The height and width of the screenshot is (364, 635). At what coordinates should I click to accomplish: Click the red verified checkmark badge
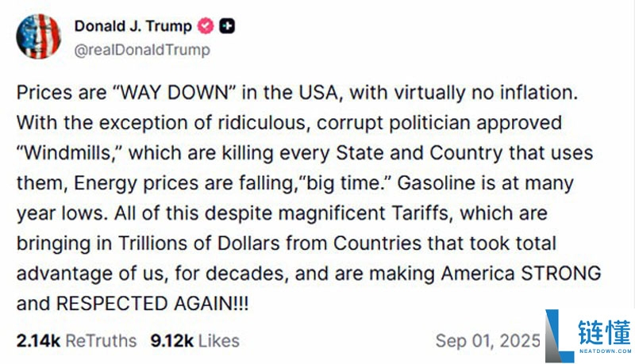point(205,26)
